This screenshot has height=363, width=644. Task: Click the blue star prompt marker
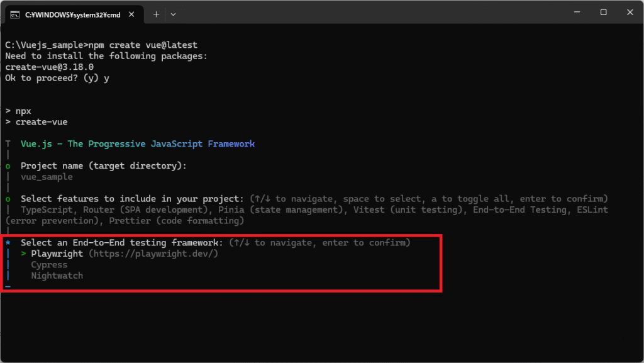[x=8, y=243]
